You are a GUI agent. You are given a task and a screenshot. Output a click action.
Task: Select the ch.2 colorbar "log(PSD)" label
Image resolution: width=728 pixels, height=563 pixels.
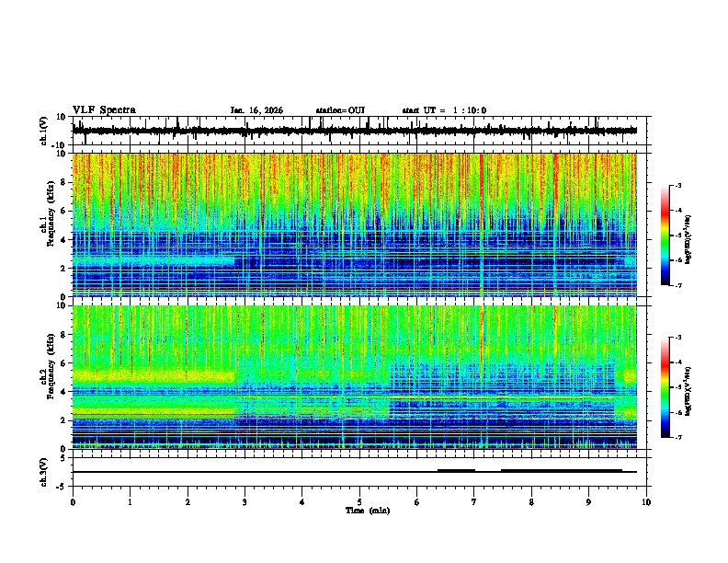tap(688, 391)
